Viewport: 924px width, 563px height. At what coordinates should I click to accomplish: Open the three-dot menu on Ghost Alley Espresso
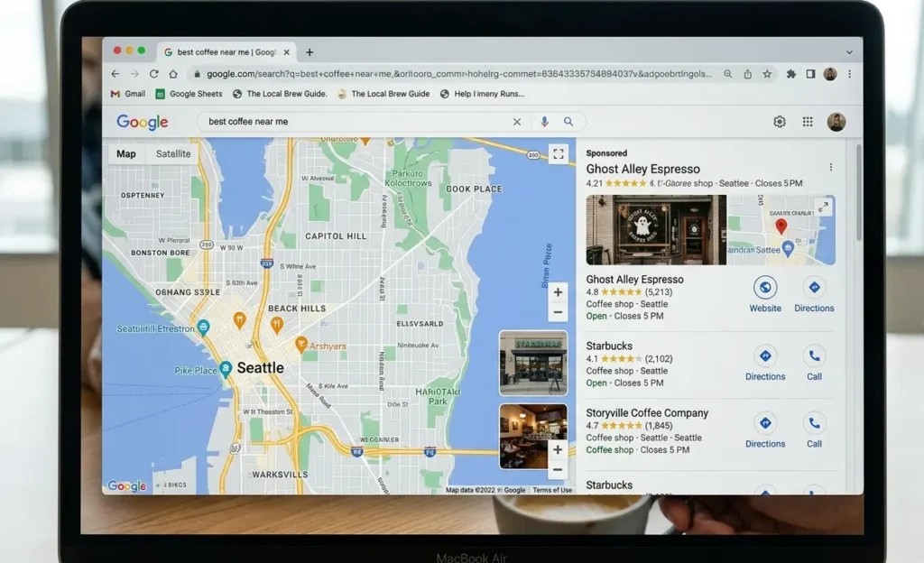(x=830, y=167)
